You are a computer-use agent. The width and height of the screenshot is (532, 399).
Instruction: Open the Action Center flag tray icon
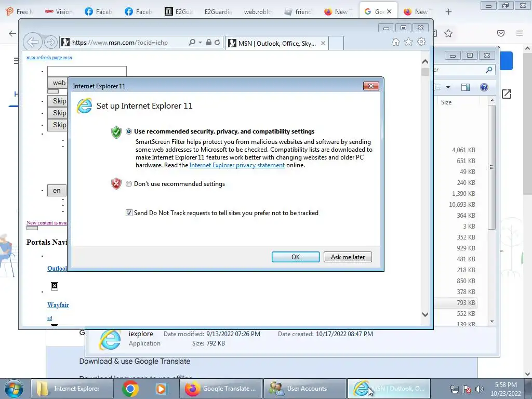point(467,390)
